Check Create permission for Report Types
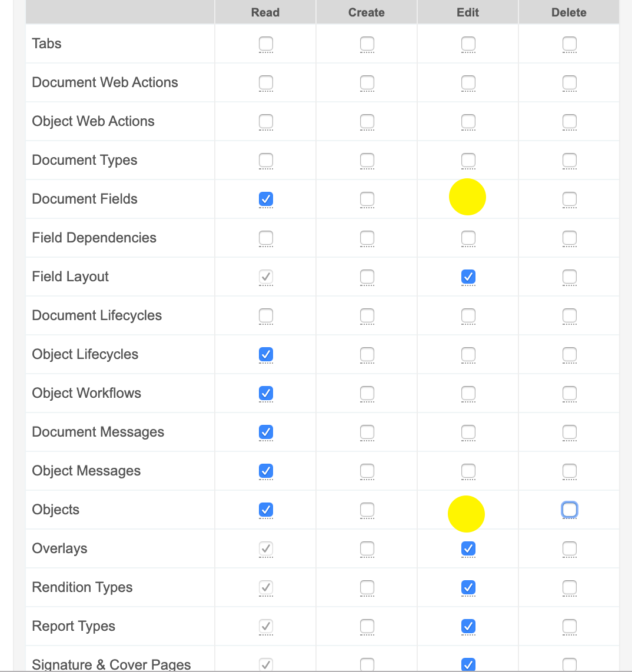632x672 pixels. coord(367,626)
